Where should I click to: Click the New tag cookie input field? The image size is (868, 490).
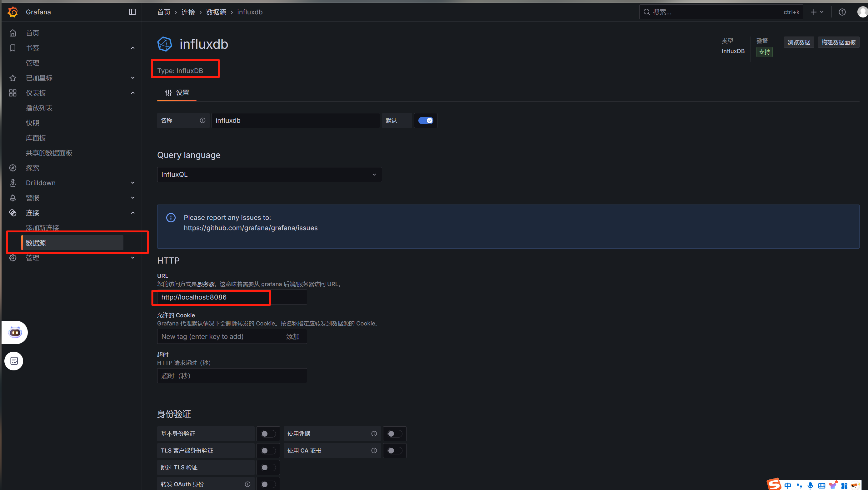click(219, 336)
